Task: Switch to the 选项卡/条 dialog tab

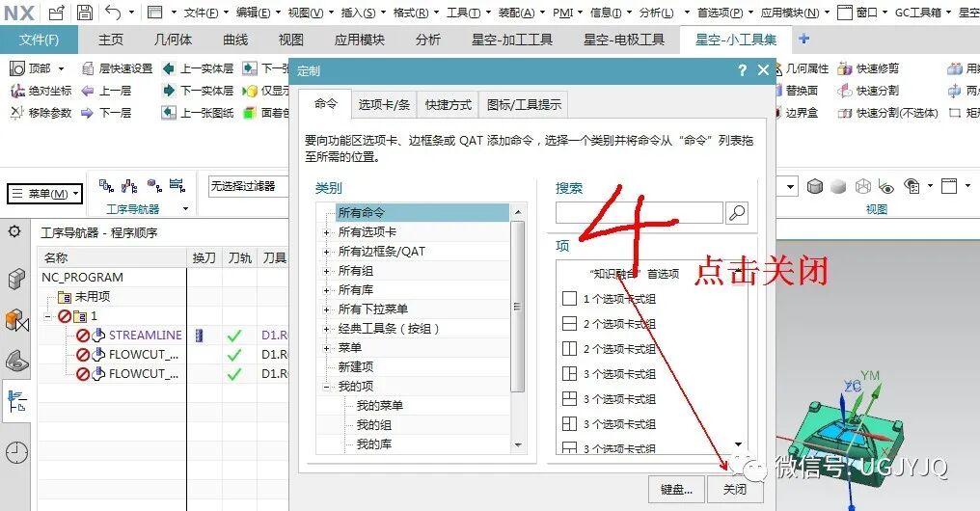Action: pyautogui.click(x=384, y=105)
